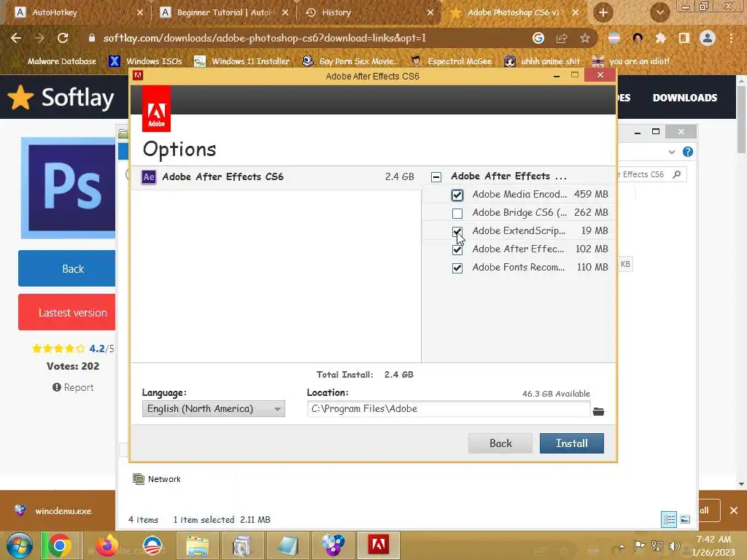
Task: Check the Adobe Bridge CS6 checkbox
Action: 457,214
